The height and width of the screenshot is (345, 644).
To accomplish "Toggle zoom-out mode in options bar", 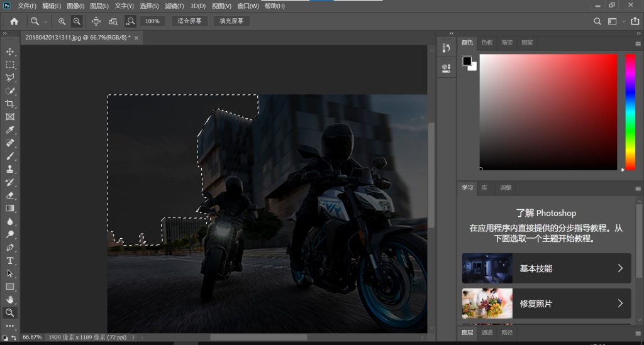I will coord(77,21).
